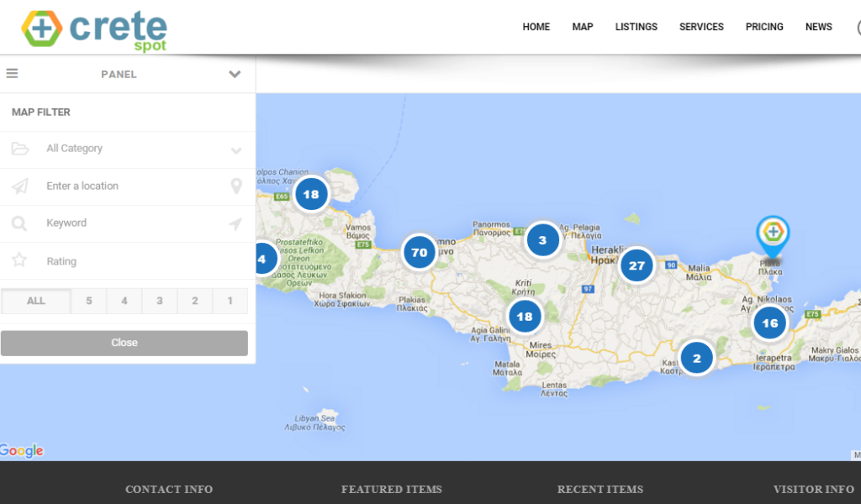Click the VISITOR INFO footer heading
The height and width of the screenshot is (504, 861).
click(814, 489)
